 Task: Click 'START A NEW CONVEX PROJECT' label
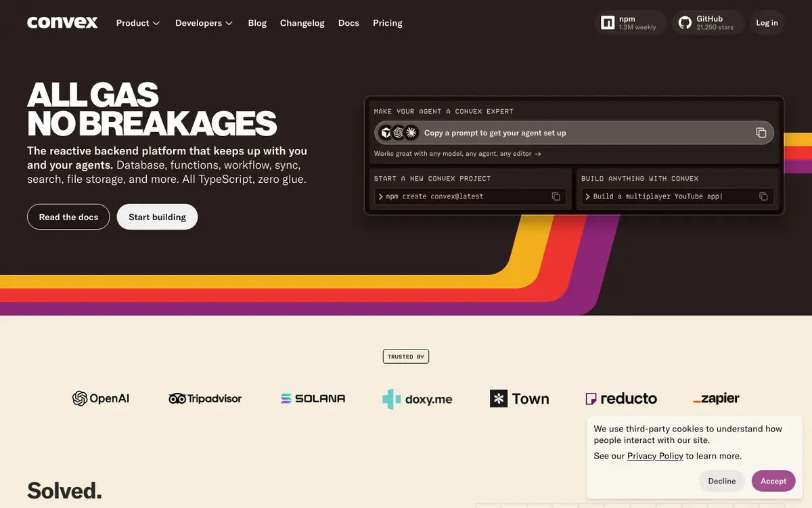point(432,179)
